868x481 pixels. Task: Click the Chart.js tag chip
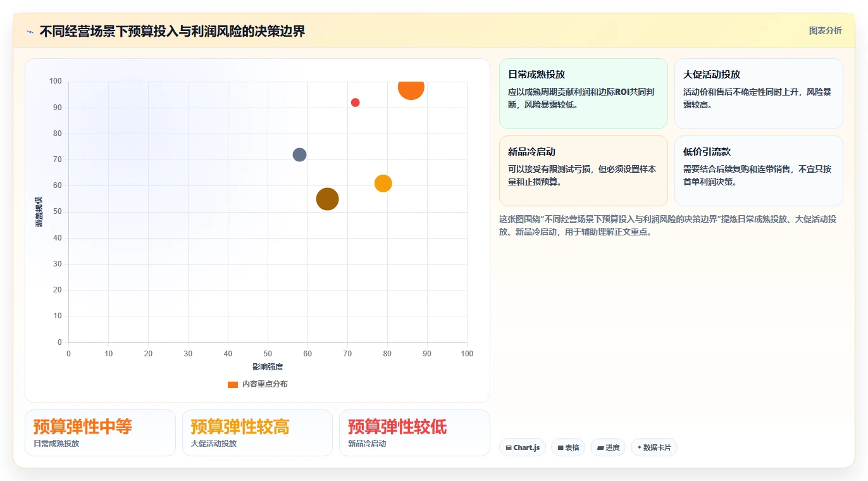(x=523, y=447)
